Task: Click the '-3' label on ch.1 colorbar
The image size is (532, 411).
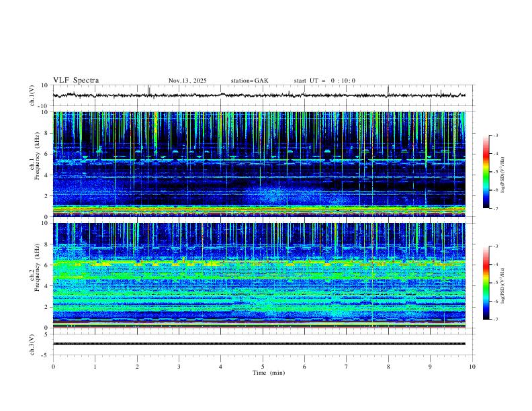Action: coord(495,135)
